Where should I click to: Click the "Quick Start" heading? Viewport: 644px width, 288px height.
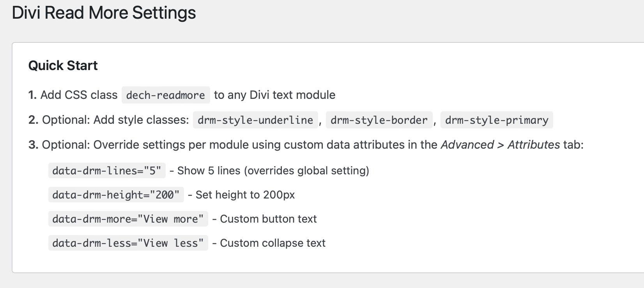pos(63,65)
